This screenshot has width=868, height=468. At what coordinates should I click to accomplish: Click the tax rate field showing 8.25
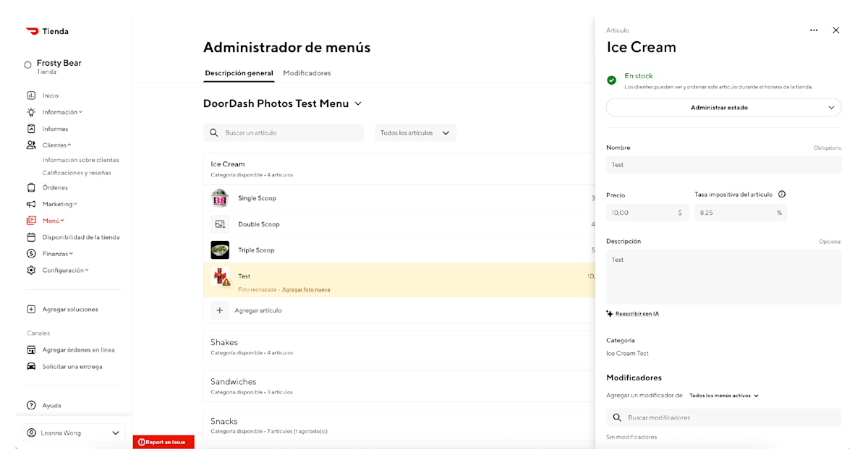coord(741,213)
